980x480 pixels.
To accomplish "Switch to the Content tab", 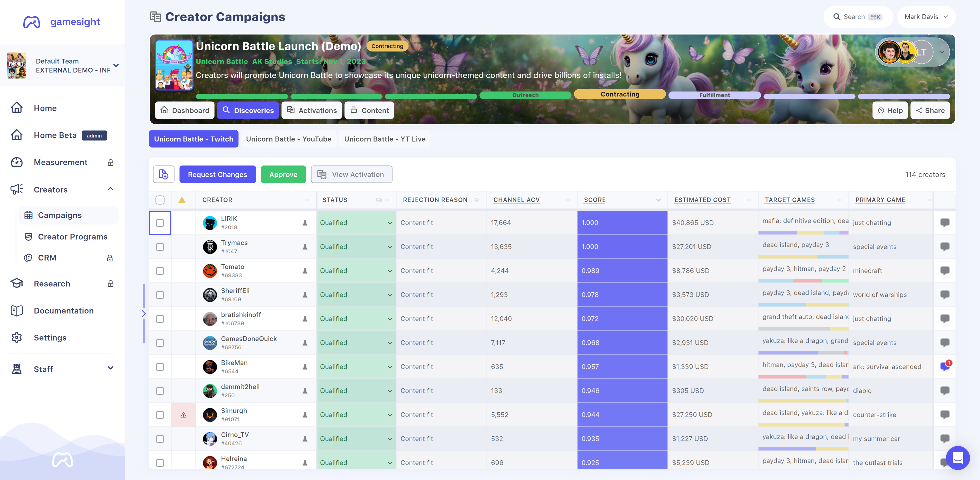I will (369, 110).
